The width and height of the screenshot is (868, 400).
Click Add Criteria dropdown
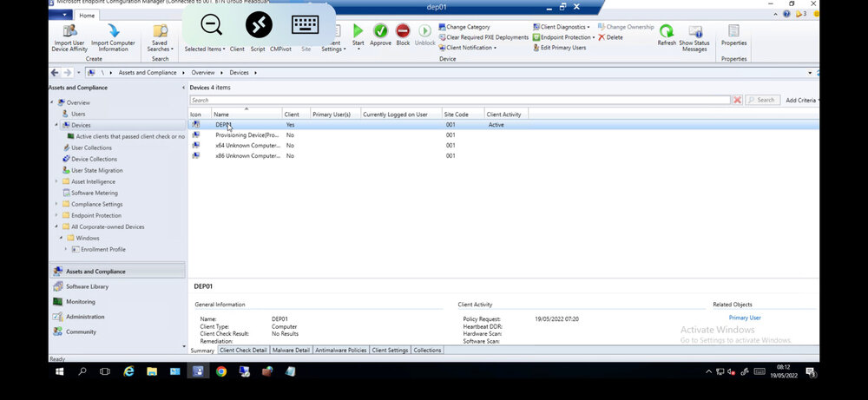point(802,100)
